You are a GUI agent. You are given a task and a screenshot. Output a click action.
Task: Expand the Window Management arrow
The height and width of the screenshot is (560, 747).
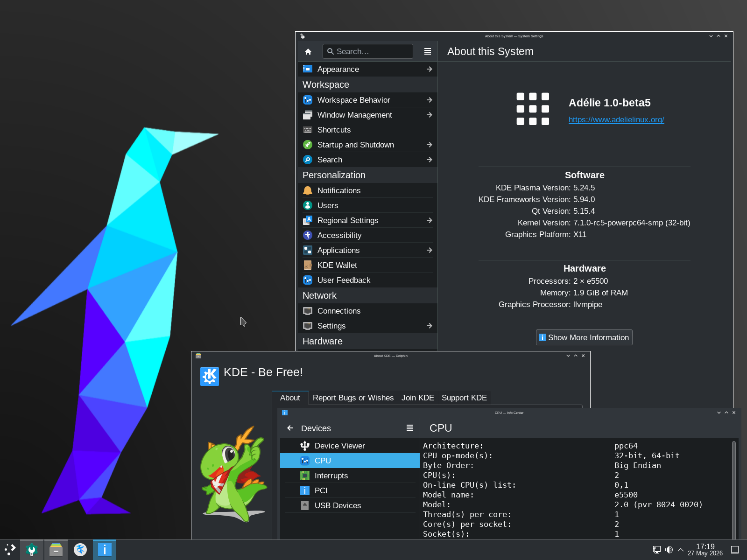[x=430, y=115]
